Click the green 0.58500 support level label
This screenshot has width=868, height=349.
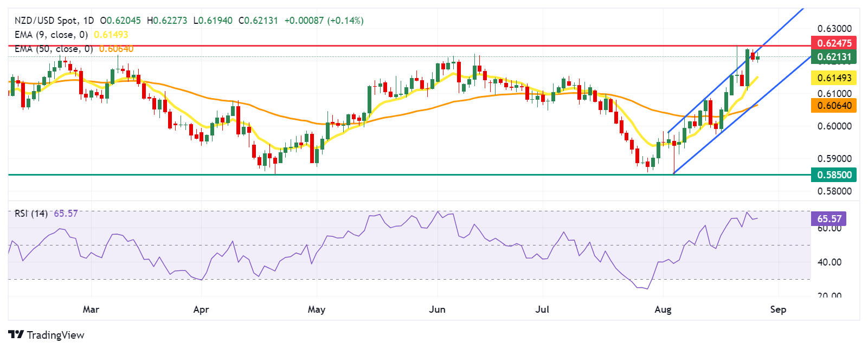834,174
